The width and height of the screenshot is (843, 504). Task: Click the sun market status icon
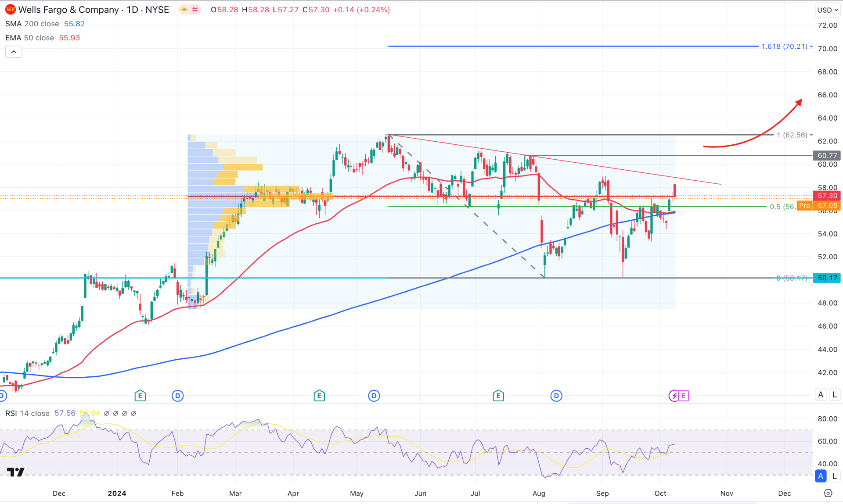[x=184, y=10]
